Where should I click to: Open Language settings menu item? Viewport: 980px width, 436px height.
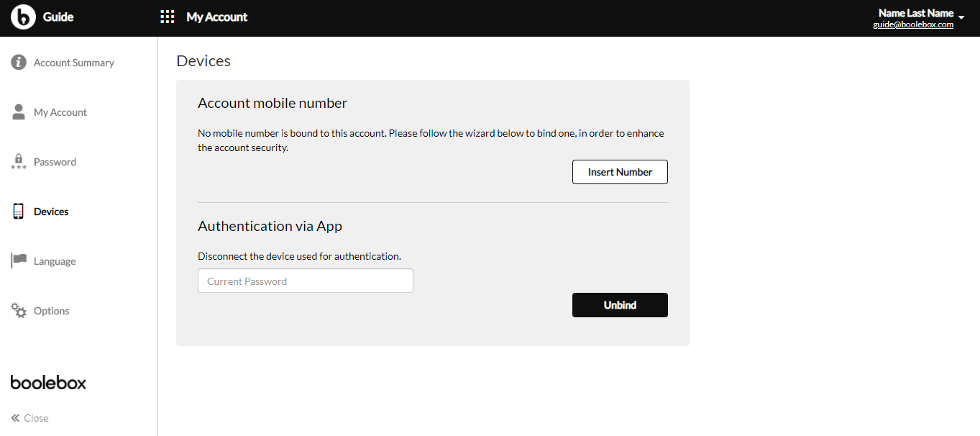point(55,261)
